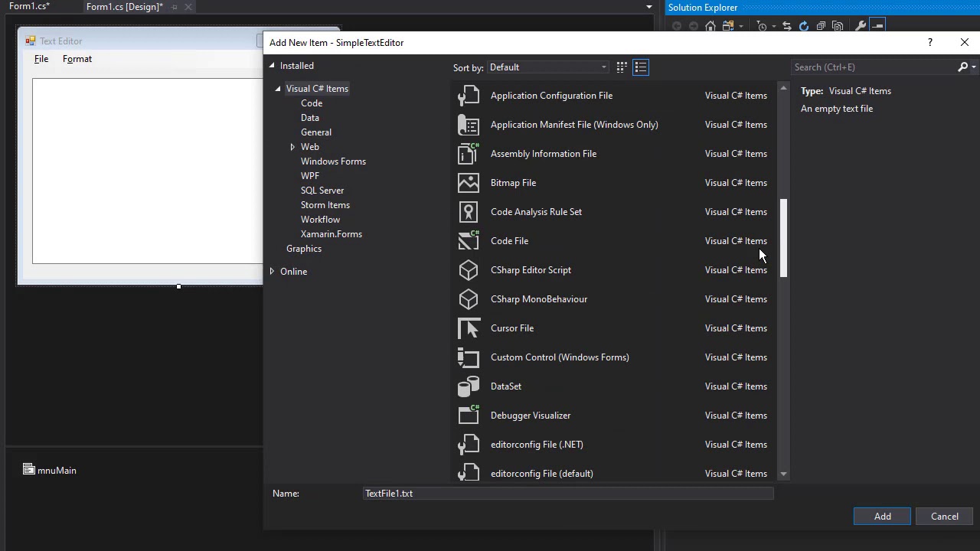Select the Code Analysis Rule Set icon
This screenshot has width=980, height=551.
tap(468, 212)
